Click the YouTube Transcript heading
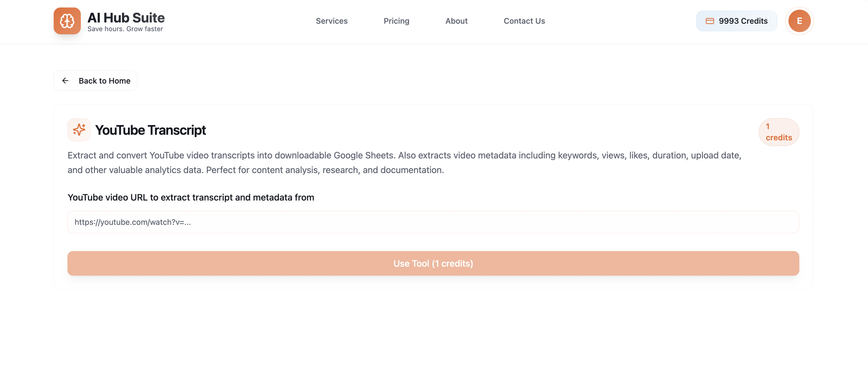 point(150,130)
